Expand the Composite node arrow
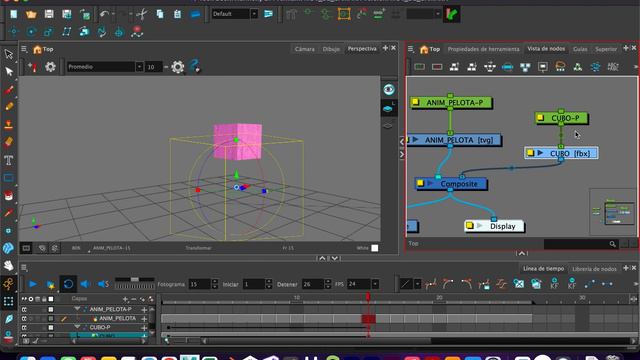 pyautogui.click(x=430, y=183)
